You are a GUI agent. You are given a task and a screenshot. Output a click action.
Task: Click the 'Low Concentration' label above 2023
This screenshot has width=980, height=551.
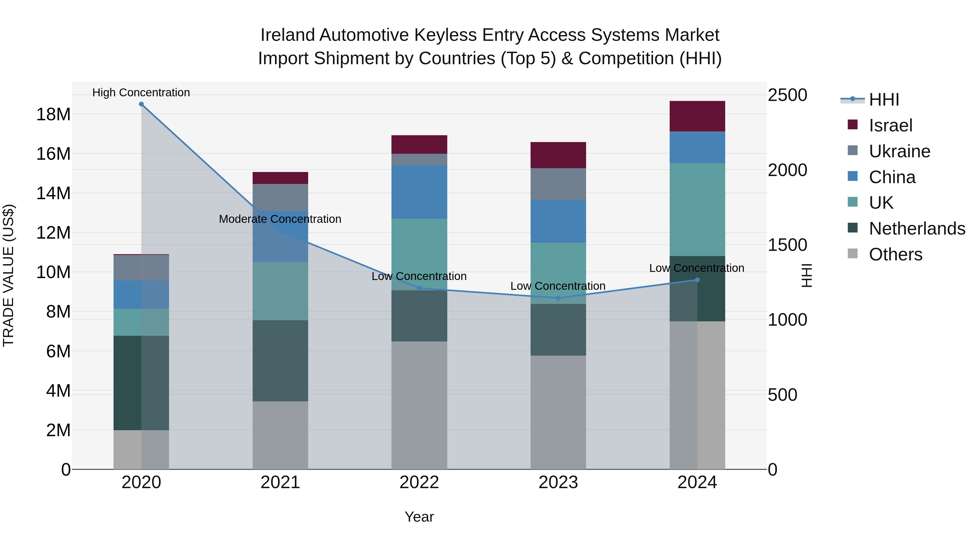[558, 286]
